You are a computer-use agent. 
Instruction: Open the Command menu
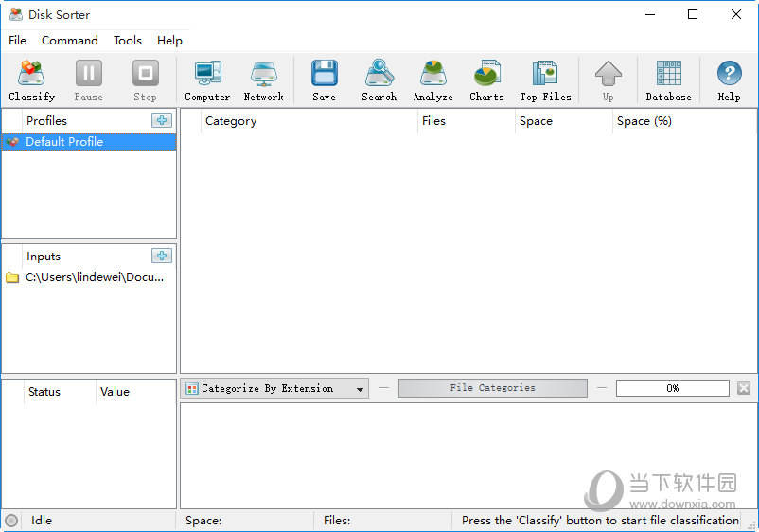(70, 41)
